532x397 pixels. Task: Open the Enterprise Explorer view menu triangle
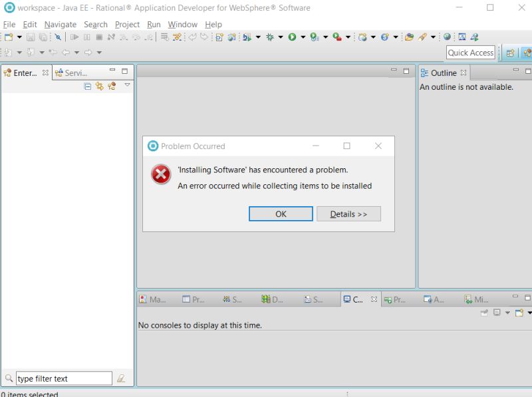point(128,85)
